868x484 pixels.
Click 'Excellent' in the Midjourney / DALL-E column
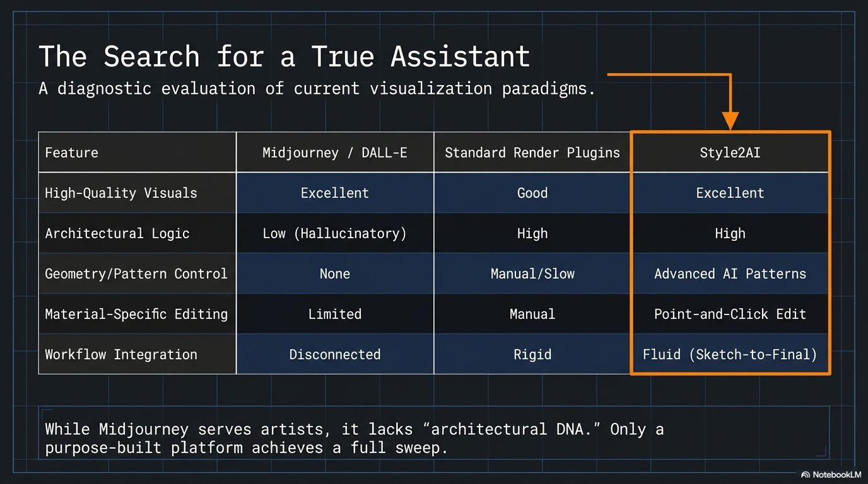pyautogui.click(x=335, y=193)
